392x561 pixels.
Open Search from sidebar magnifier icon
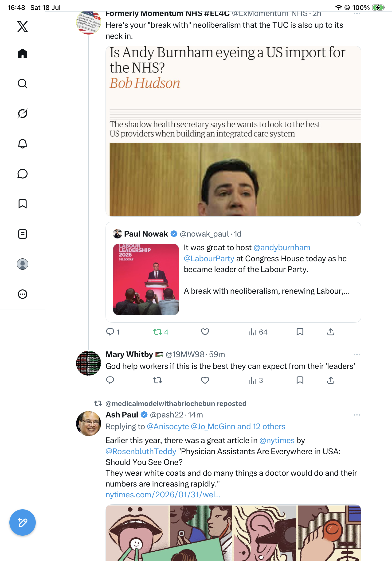coord(23,84)
